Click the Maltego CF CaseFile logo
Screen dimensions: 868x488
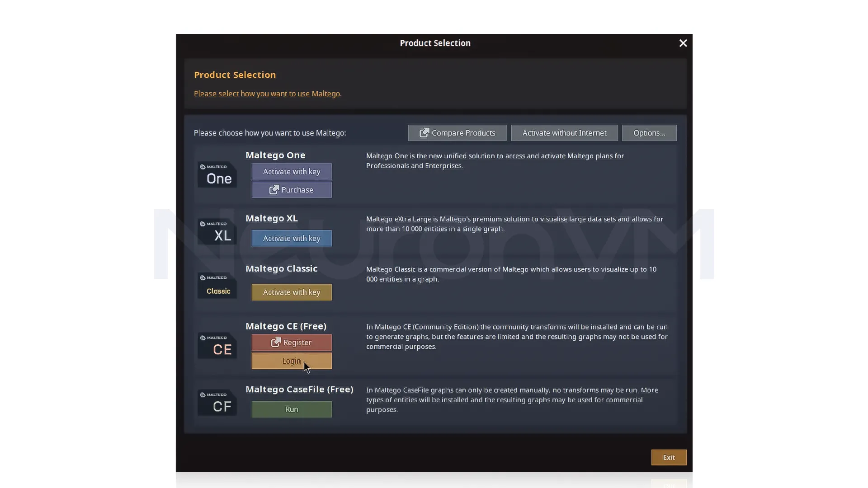(x=217, y=403)
